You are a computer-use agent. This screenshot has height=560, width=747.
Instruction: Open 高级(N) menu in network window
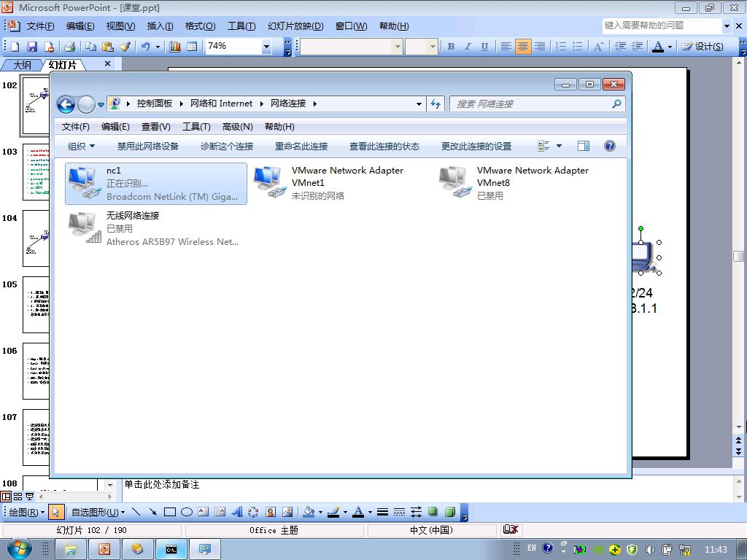(x=237, y=127)
